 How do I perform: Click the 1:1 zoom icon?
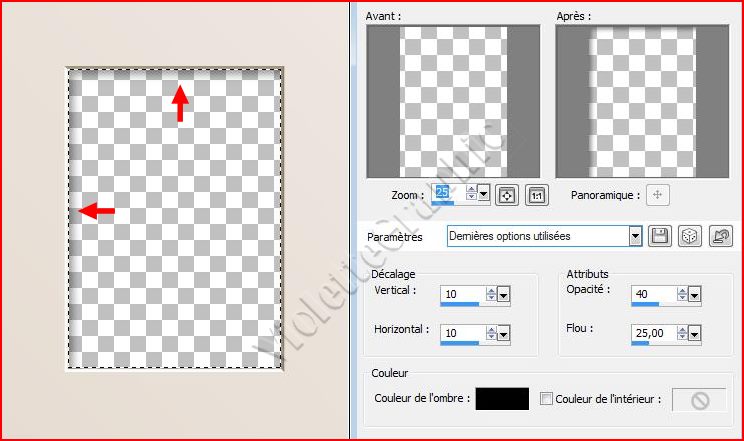coord(536,195)
